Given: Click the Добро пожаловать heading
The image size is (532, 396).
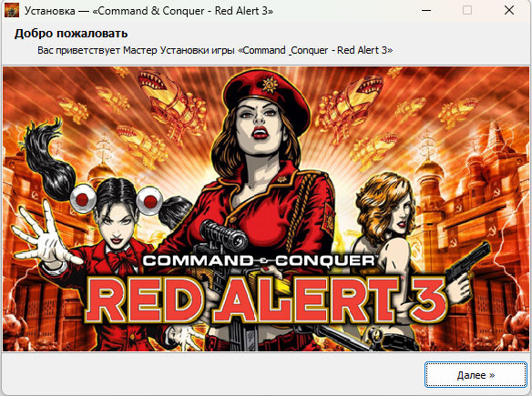Looking at the screenshot, I should [71, 34].
